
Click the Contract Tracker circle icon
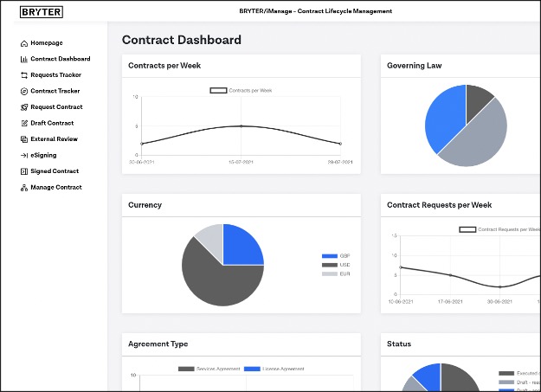tap(24, 92)
